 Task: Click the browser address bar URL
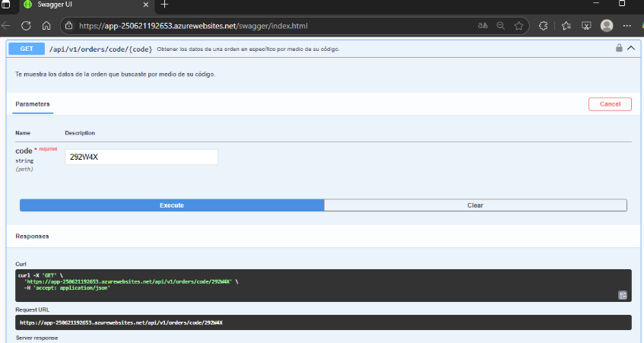193,26
